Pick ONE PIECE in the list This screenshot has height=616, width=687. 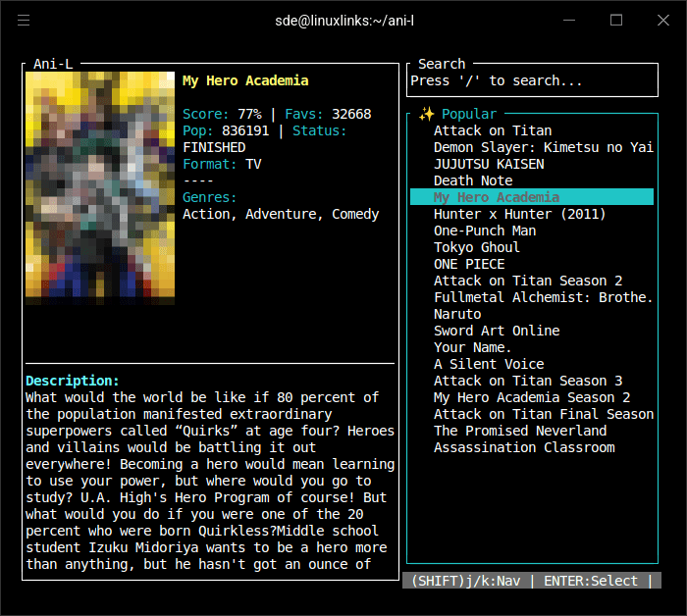point(469,264)
